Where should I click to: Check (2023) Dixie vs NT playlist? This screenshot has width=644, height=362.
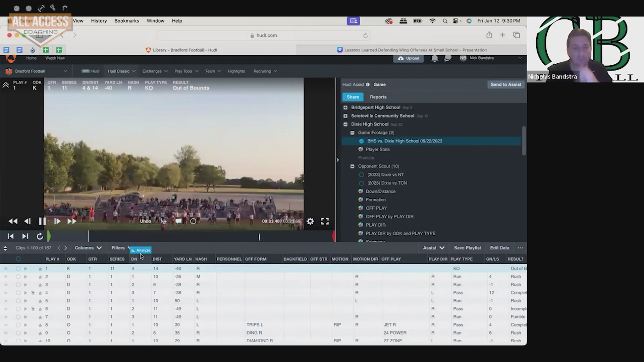(x=361, y=175)
